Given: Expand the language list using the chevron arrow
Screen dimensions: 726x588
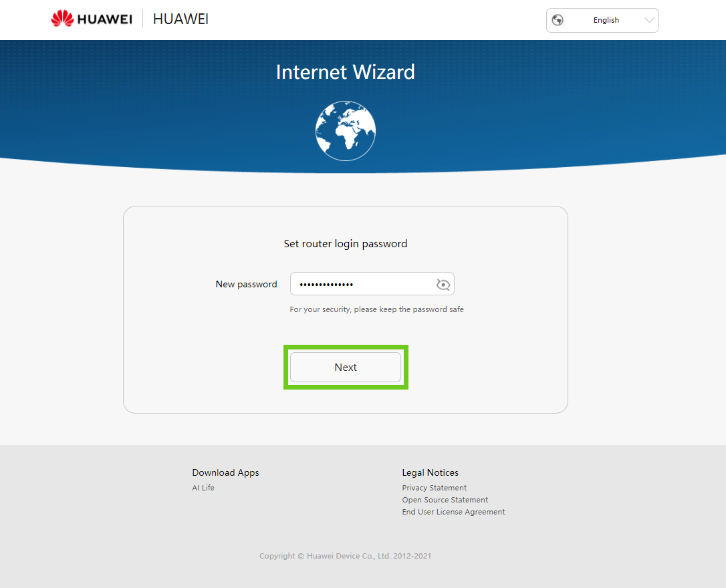Looking at the screenshot, I should [x=648, y=20].
